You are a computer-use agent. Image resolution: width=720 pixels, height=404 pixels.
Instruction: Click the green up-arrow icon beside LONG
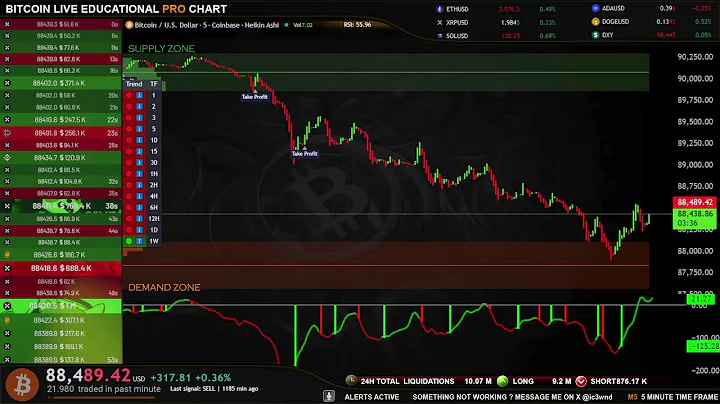point(502,381)
